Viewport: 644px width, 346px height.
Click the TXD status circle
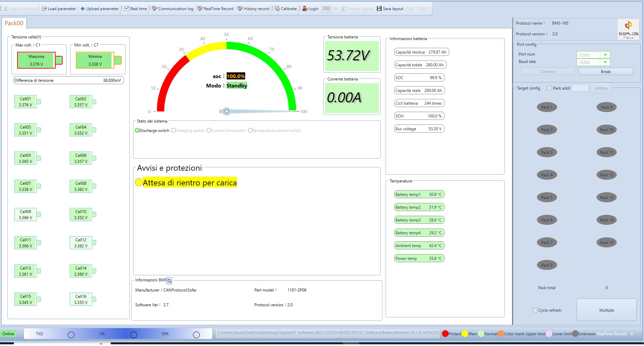[x=71, y=335]
